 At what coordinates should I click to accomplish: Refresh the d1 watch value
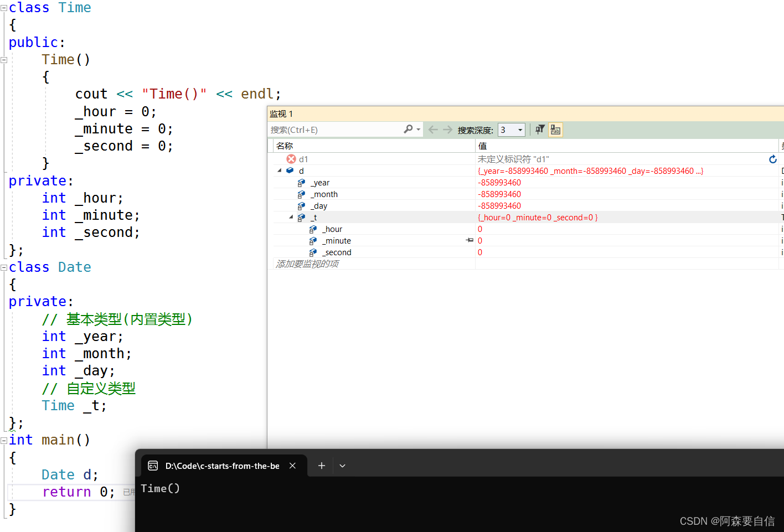tap(773, 159)
